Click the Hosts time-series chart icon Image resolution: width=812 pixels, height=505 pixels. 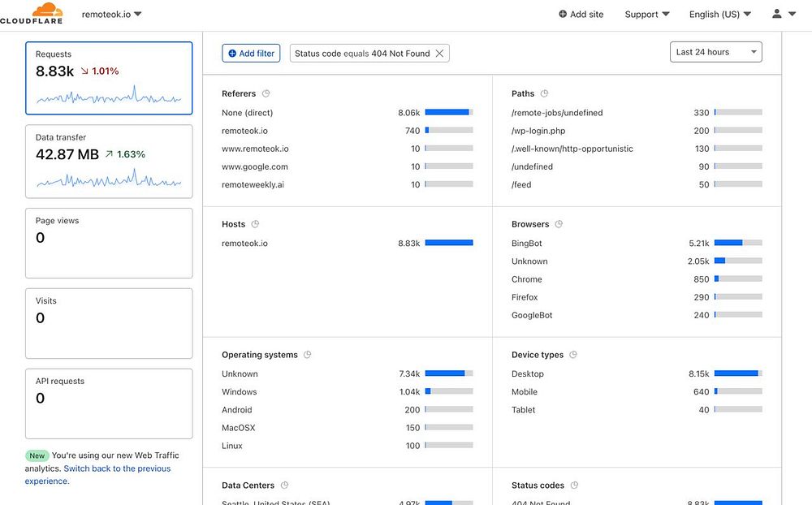pyautogui.click(x=255, y=224)
